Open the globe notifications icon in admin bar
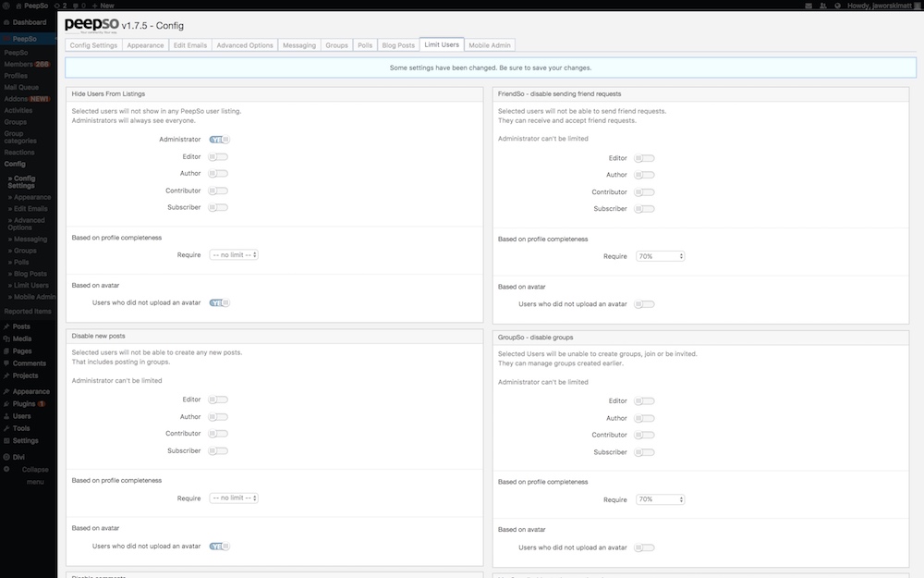Screen dimensions: 924x578 [837, 6]
